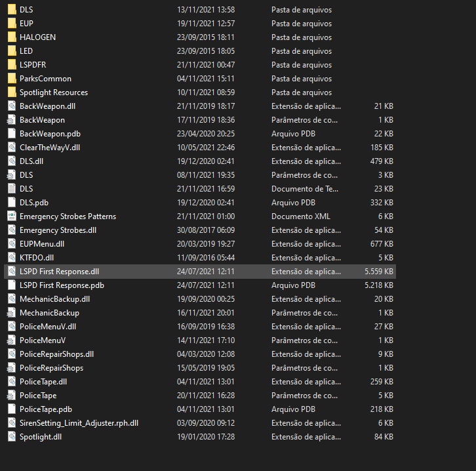Click the DLS.dll file name
Image resolution: width=476 pixels, height=471 pixels.
tap(31, 161)
